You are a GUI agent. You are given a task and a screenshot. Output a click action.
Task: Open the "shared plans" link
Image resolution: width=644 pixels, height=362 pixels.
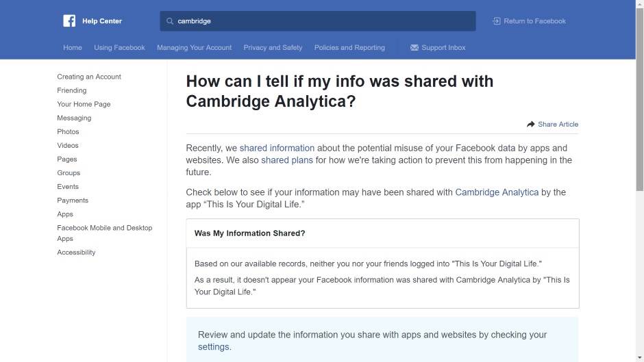(x=286, y=160)
